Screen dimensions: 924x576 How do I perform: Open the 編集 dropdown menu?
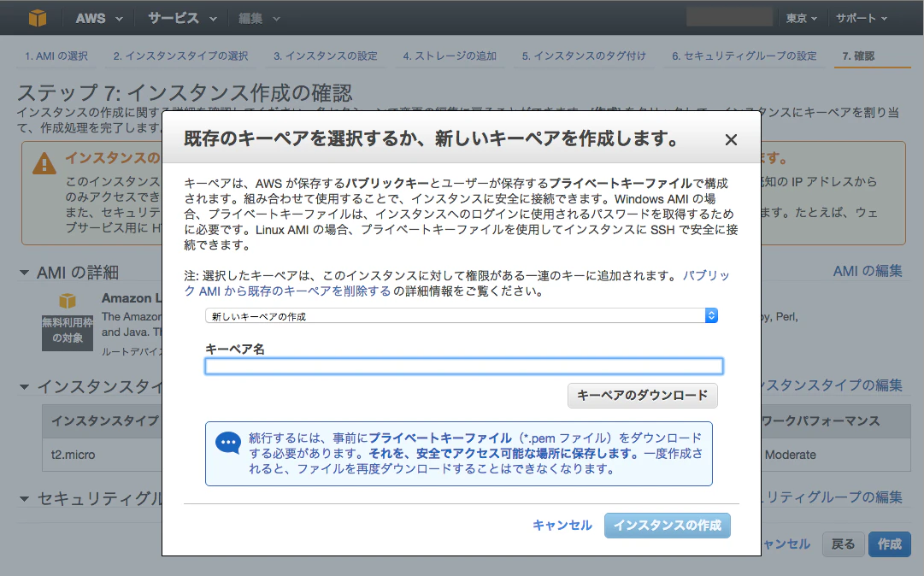[259, 19]
